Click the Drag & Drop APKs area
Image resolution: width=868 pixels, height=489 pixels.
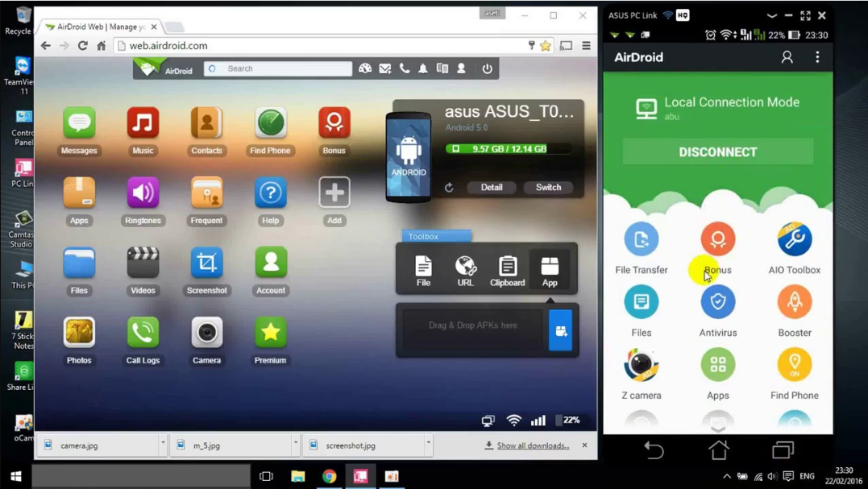point(472,329)
